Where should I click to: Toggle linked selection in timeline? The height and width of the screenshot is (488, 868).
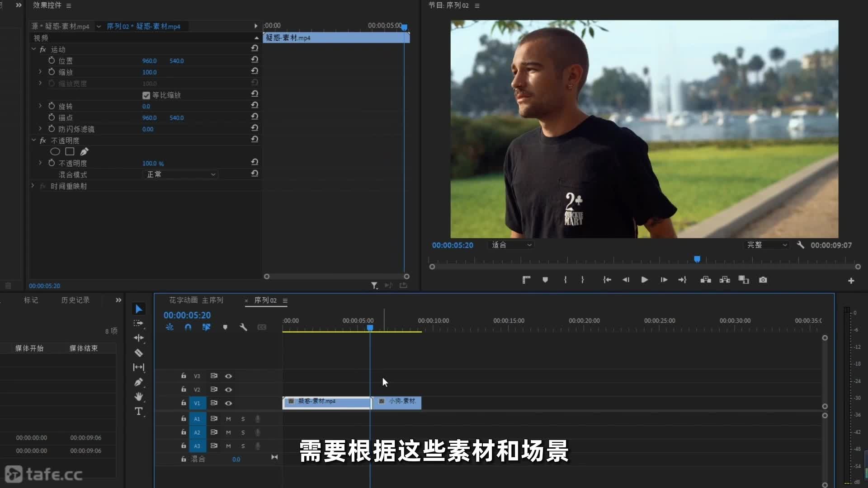click(207, 327)
